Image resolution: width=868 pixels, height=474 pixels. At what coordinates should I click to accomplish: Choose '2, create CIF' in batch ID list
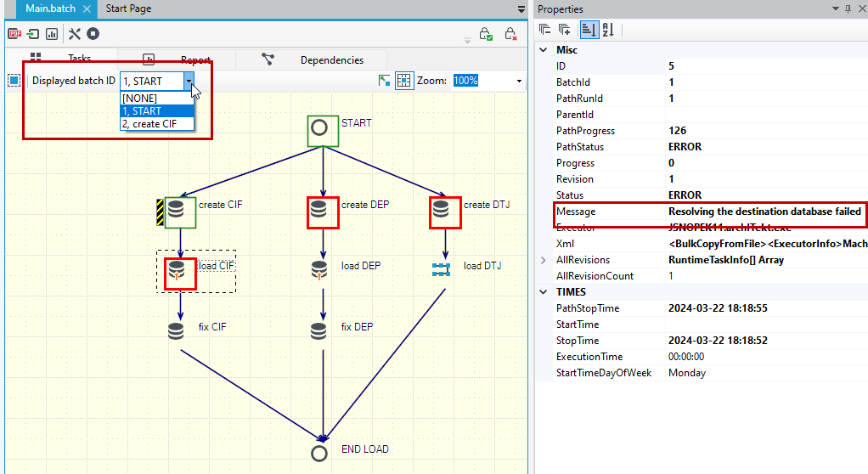coord(157,124)
